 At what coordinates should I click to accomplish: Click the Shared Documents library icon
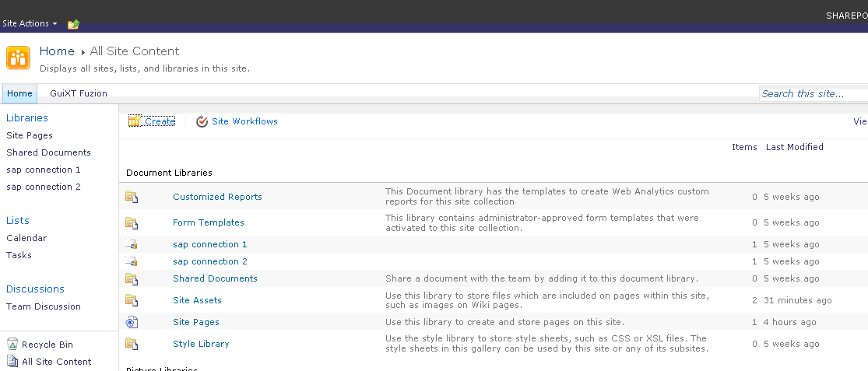pyautogui.click(x=132, y=278)
